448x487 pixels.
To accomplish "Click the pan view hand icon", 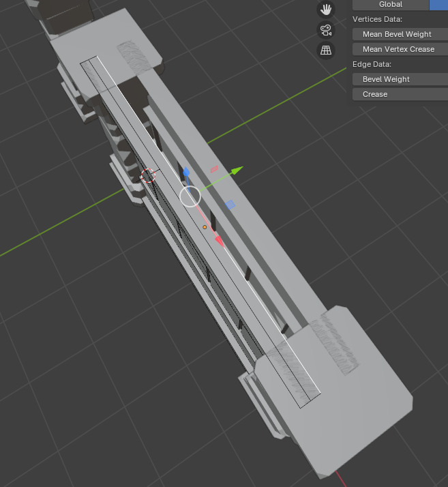I will tap(326, 10).
